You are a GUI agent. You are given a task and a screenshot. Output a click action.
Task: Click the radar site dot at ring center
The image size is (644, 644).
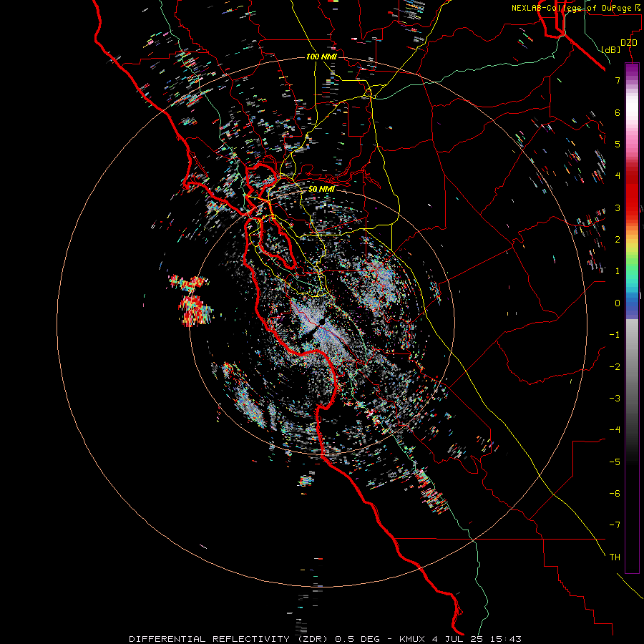click(321, 323)
